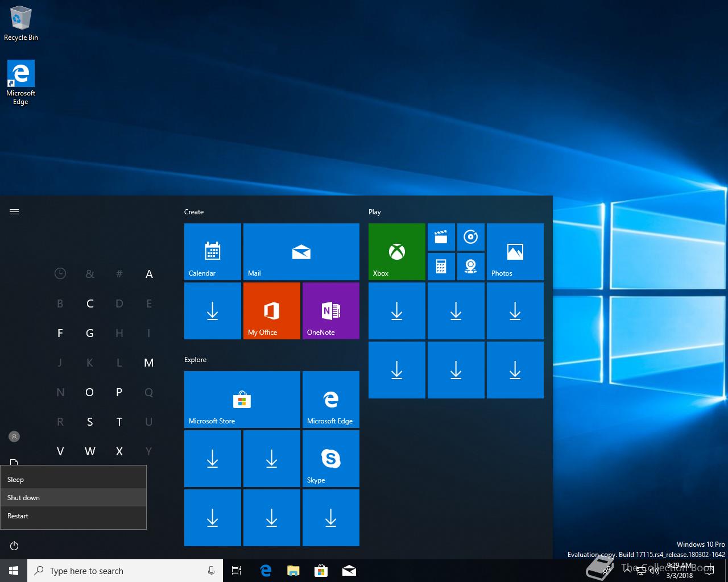
Task: Click the volume speaker icon in tray
Action: click(654, 571)
